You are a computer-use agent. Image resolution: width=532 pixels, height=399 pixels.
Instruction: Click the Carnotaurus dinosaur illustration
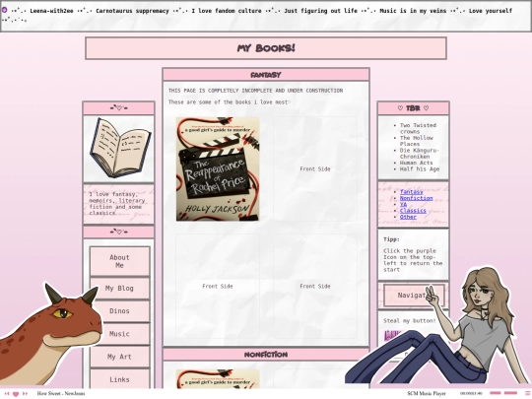pyautogui.click(x=51, y=334)
